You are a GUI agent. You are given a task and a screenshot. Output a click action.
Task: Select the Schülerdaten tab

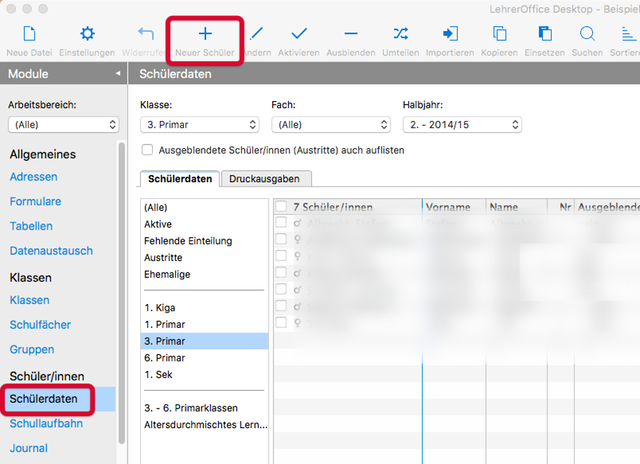click(179, 179)
